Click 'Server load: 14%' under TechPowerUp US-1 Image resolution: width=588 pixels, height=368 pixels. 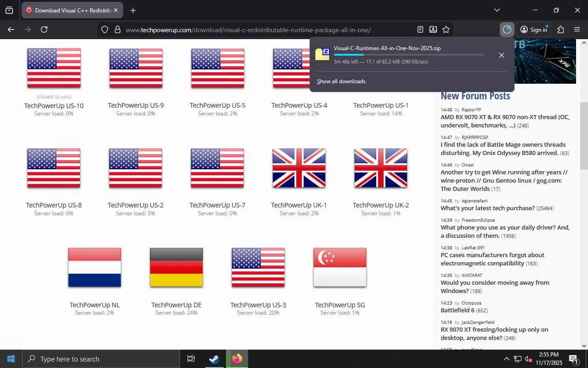[381, 114]
